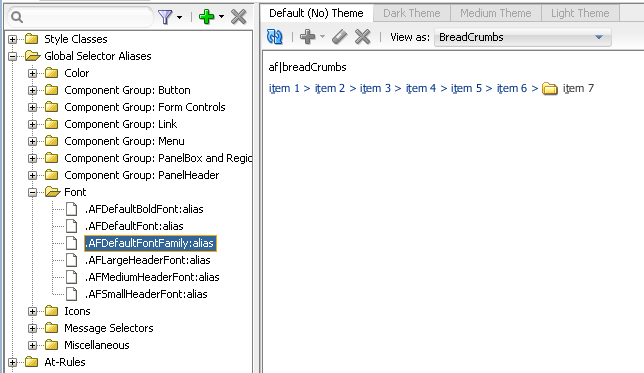This screenshot has width=644, height=373.
Task: Click the Style Classes folder icon
Action: click(x=32, y=39)
